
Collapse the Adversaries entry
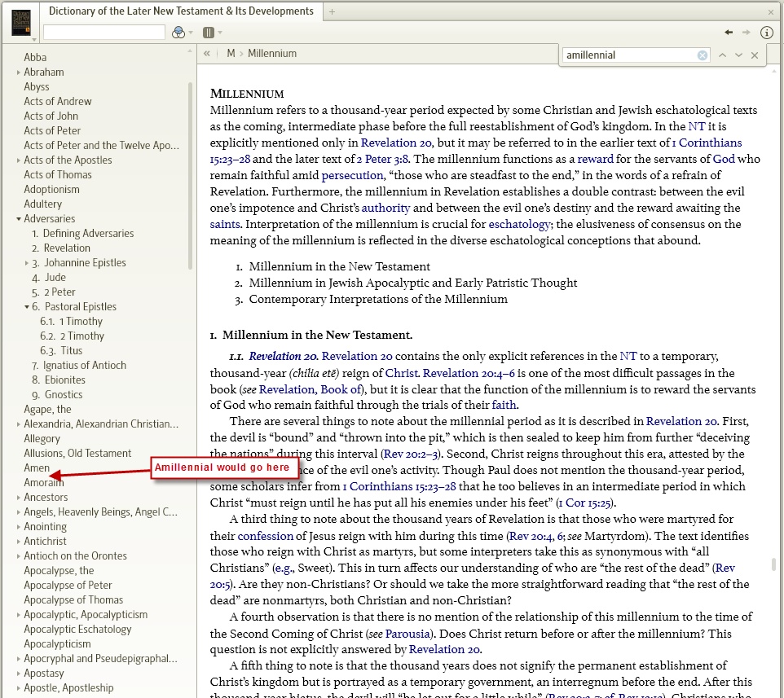click(x=19, y=219)
